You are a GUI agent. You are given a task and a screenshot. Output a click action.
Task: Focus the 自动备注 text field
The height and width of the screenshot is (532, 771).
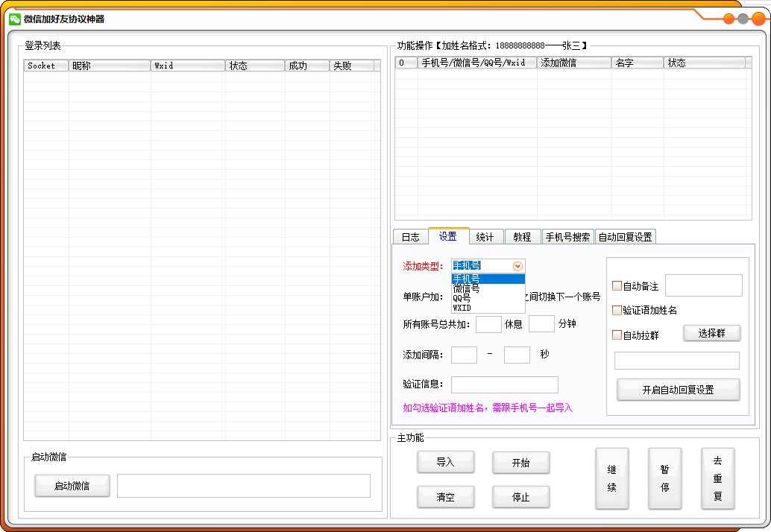click(x=704, y=285)
